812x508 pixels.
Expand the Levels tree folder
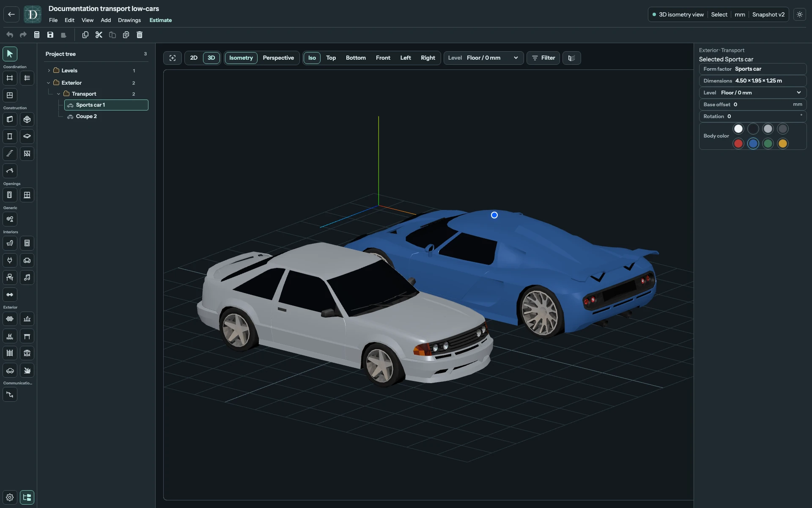[x=49, y=71]
